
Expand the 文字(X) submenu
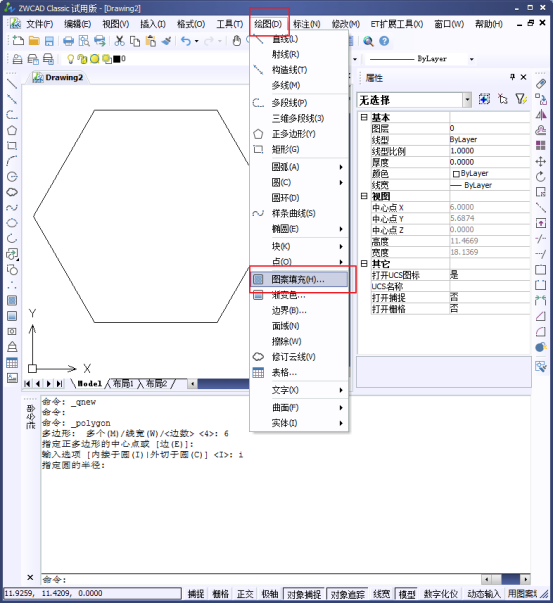pos(299,390)
